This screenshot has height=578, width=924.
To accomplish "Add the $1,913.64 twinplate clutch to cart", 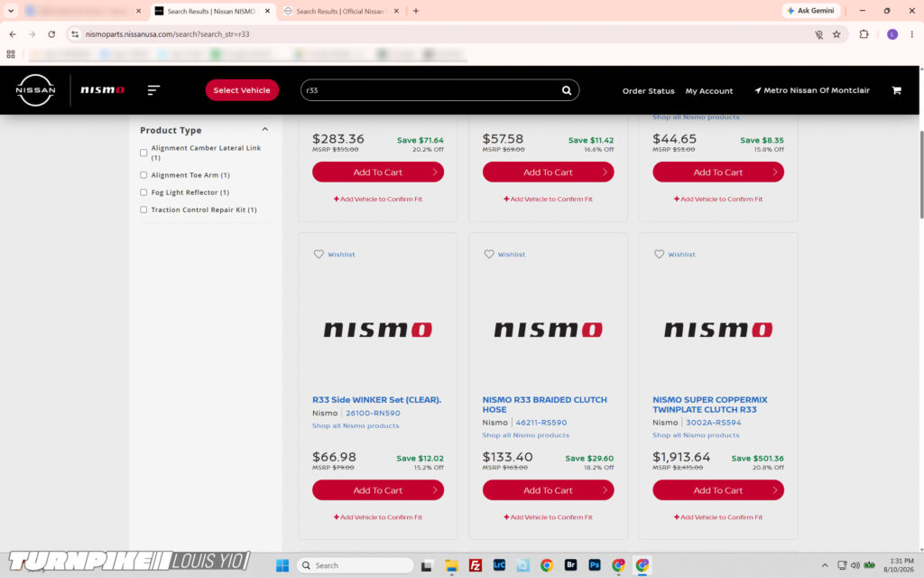I will (x=717, y=490).
